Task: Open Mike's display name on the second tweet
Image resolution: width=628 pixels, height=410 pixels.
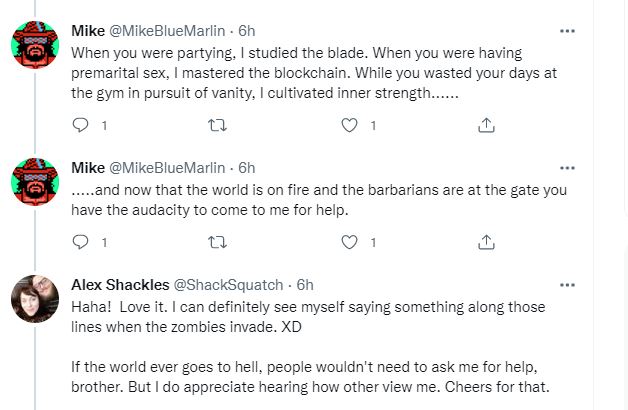Action: [88, 168]
